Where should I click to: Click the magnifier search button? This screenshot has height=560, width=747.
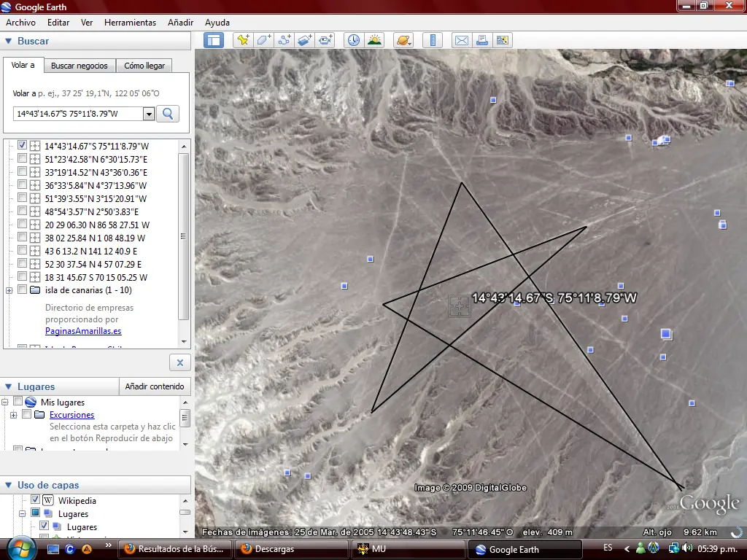coord(168,114)
